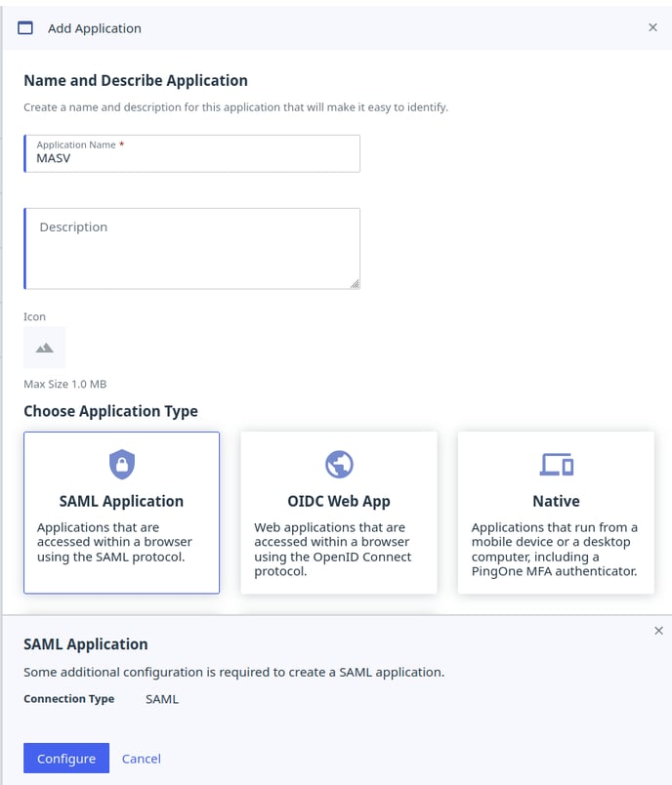Select the SAML Application type card
Image resolution: width=672 pixels, height=785 pixels.
121,513
